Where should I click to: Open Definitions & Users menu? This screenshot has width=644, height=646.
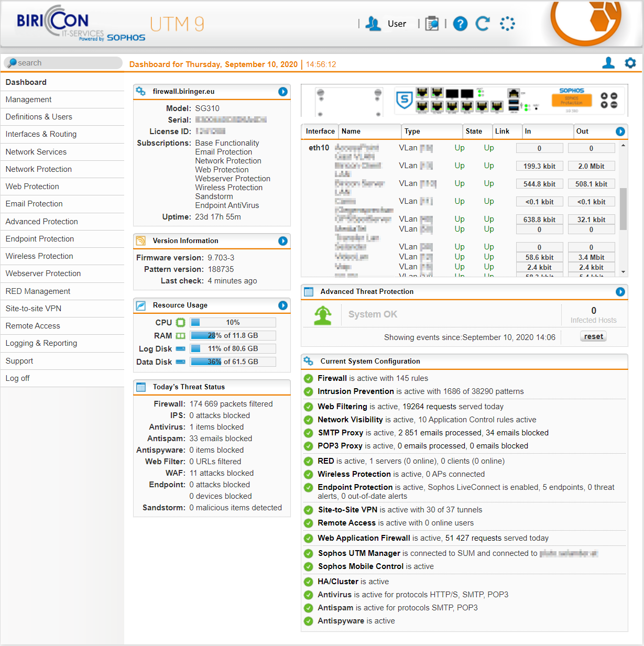[62, 117]
